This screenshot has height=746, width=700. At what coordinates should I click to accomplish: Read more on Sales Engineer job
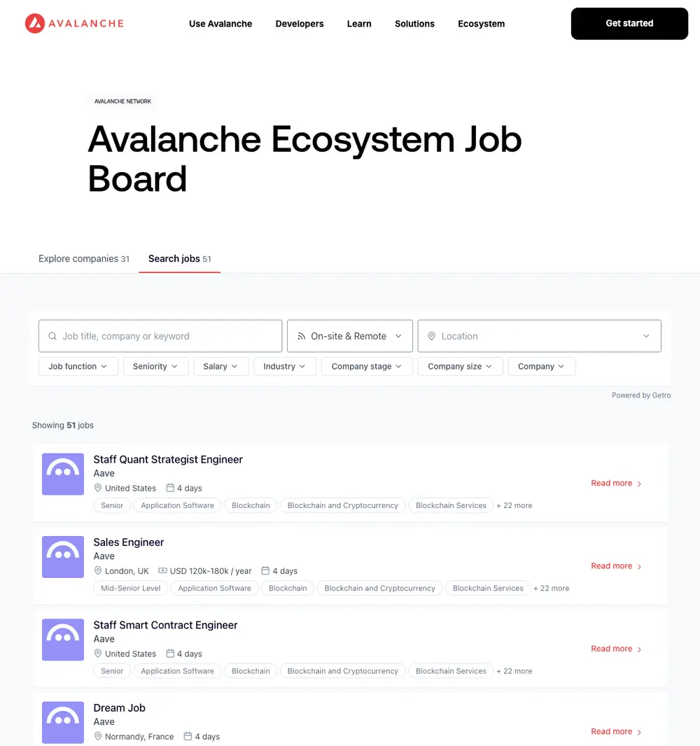(616, 565)
